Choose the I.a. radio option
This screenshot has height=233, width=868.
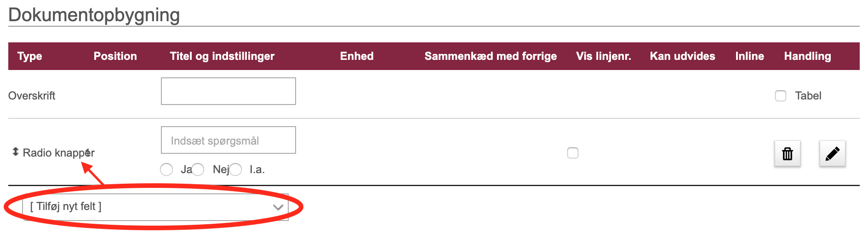point(235,169)
